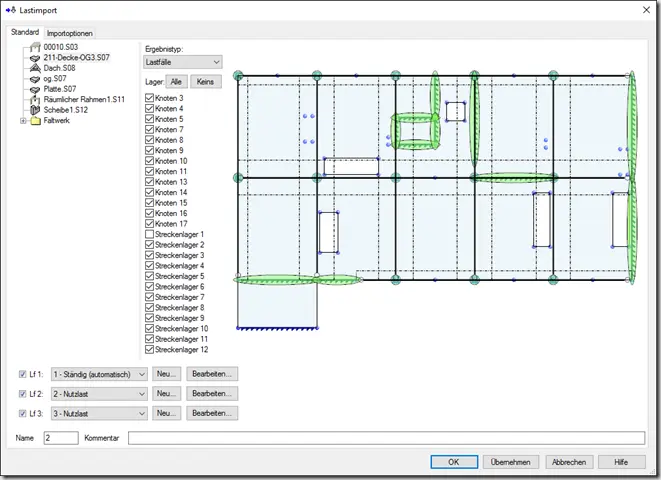Select tree item Dach.S08
This screenshot has width=661, height=480.
click(59, 68)
